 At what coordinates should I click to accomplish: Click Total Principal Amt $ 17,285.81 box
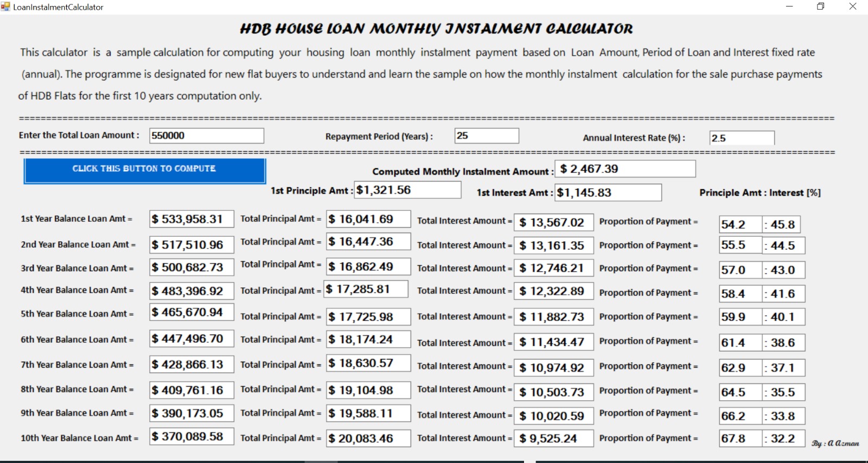click(366, 289)
